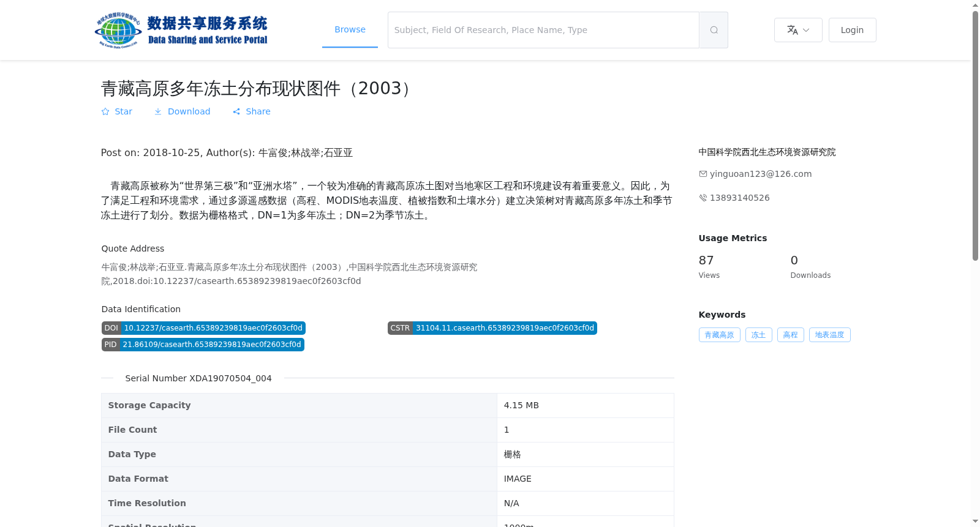Select the 地表温度 keyword tag
Image resolution: width=980 pixels, height=527 pixels.
coord(829,335)
